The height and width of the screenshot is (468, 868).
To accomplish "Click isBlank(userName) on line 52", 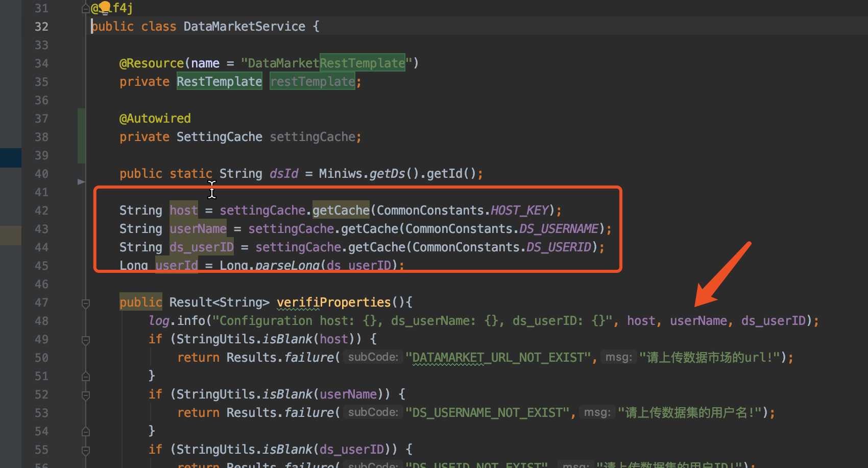I will pos(323,394).
